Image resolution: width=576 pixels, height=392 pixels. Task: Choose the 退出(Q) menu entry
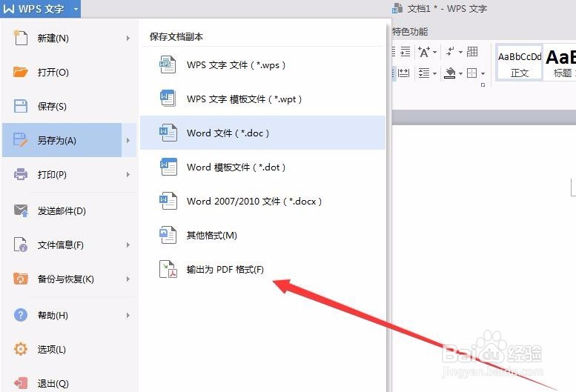click(69, 383)
